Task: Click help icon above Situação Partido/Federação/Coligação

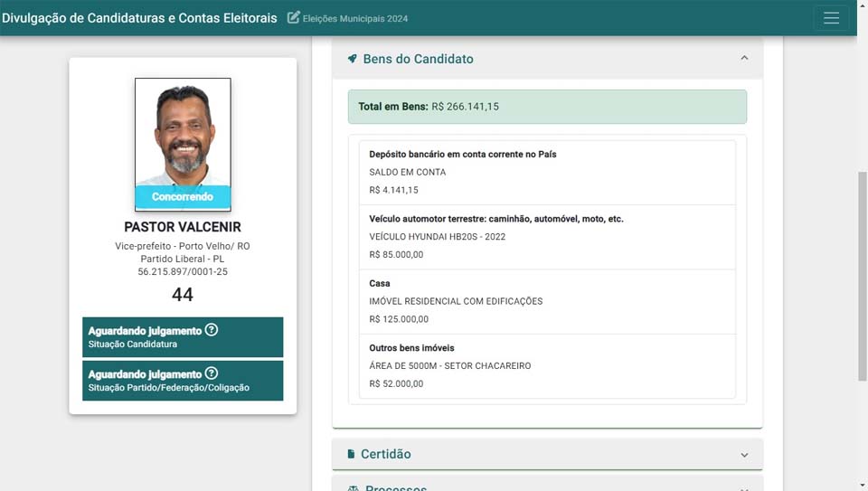Action: click(212, 373)
